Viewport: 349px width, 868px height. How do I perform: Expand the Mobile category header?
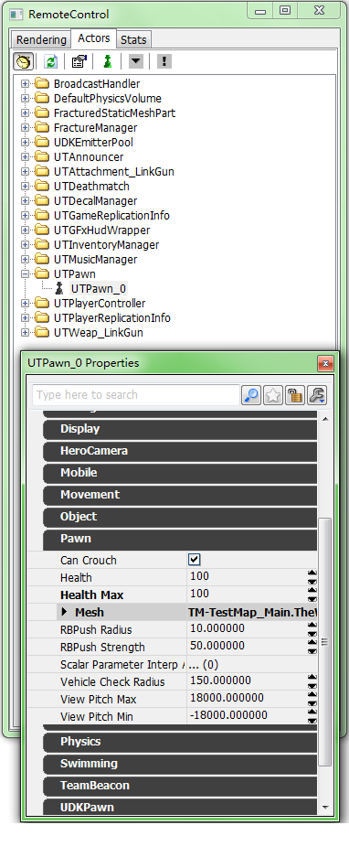pyautogui.click(x=180, y=473)
